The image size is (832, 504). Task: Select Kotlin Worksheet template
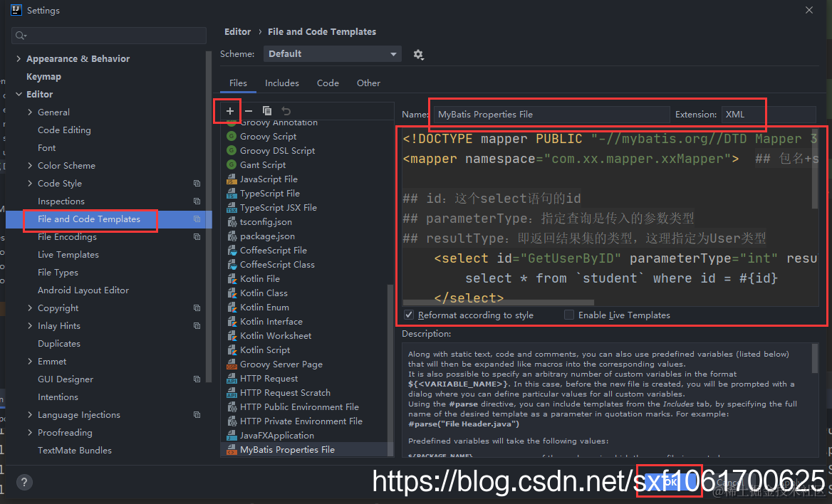point(276,336)
